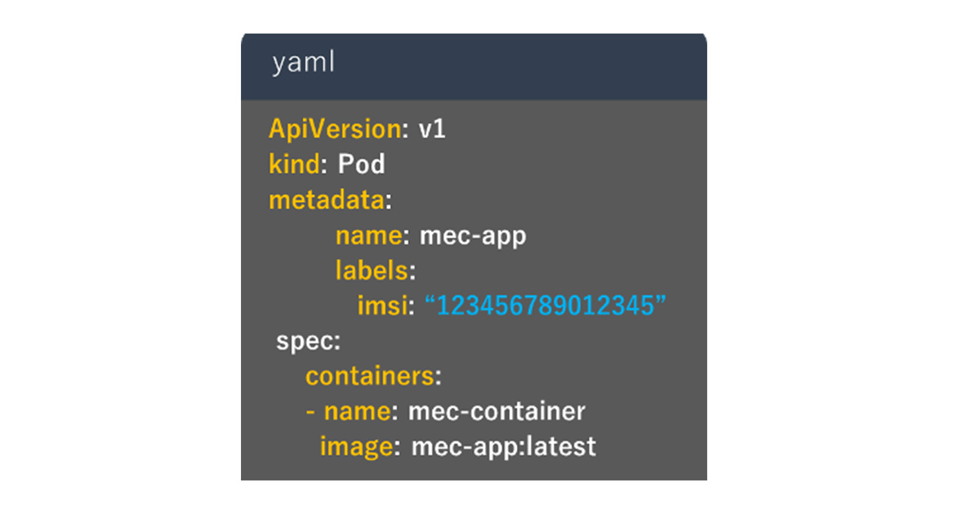
Task: Select the v1 value text
Action: coord(432,129)
